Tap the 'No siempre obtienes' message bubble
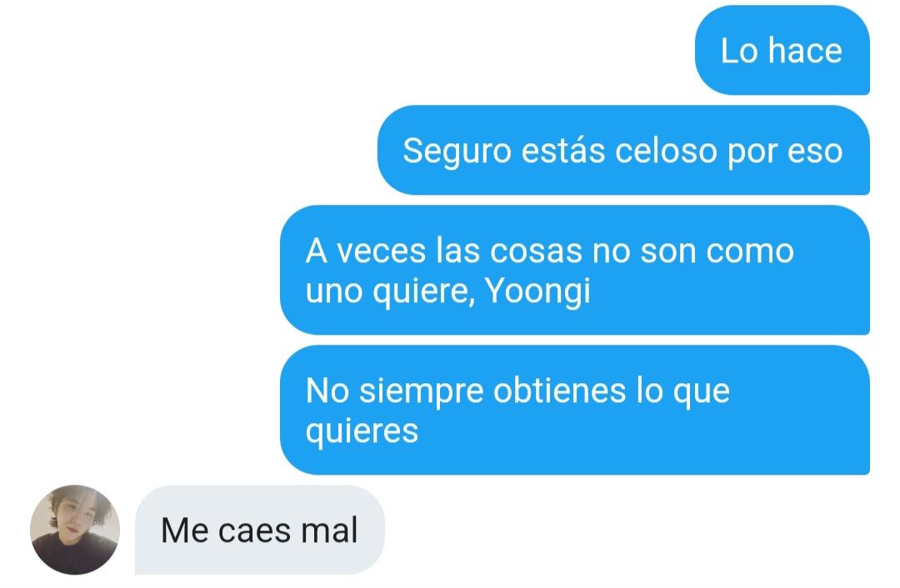 coord(574,410)
